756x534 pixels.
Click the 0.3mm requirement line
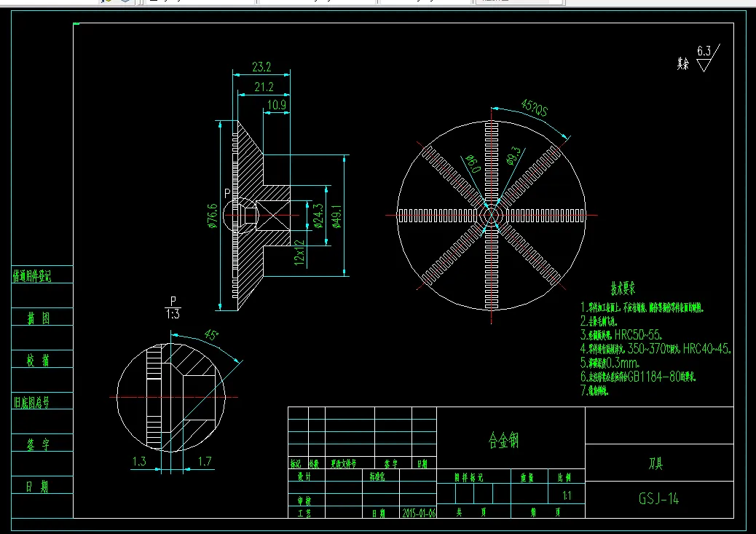pyautogui.click(x=610, y=363)
